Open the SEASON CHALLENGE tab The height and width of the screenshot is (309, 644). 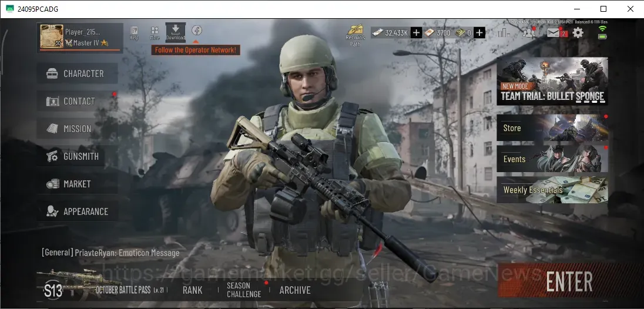[x=243, y=290]
